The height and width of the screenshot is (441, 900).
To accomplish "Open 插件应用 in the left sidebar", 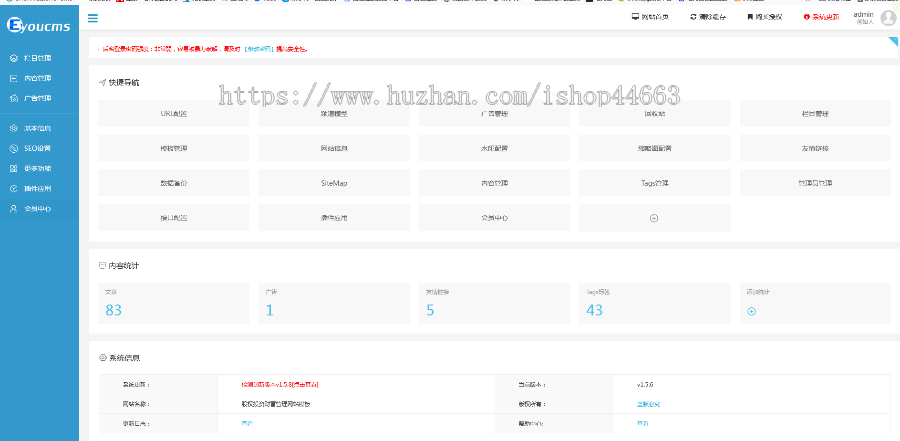I will click(38, 188).
